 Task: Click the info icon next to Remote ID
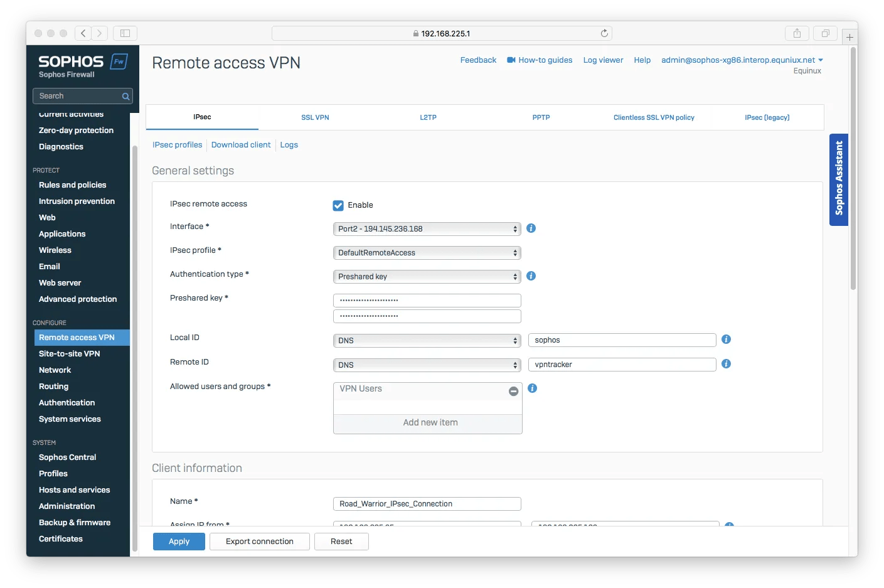point(726,364)
